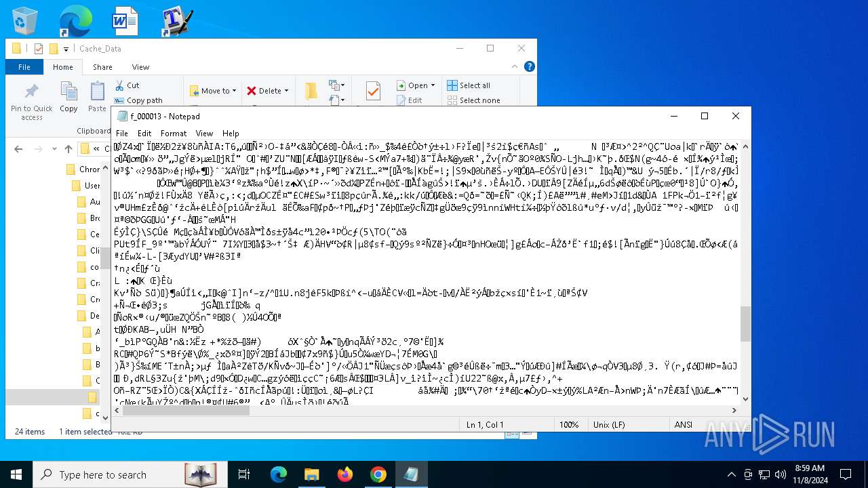
Task: Click Select all in the ribbon
Action: click(x=469, y=85)
